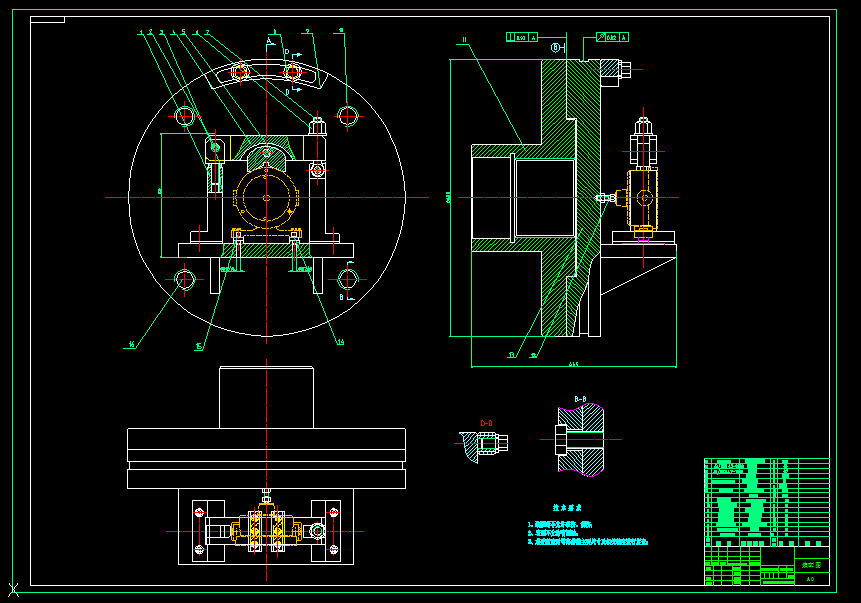861x603 pixels.
Task: Select the cyan B-B section label
Action: click(x=580, y=399)
